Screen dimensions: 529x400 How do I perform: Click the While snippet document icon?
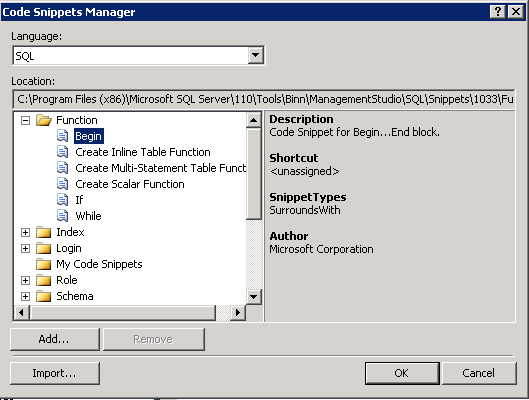[62, 216]
